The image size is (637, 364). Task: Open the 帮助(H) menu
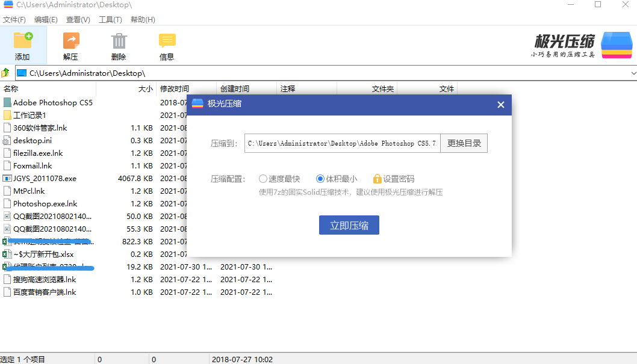pos(143,19)
